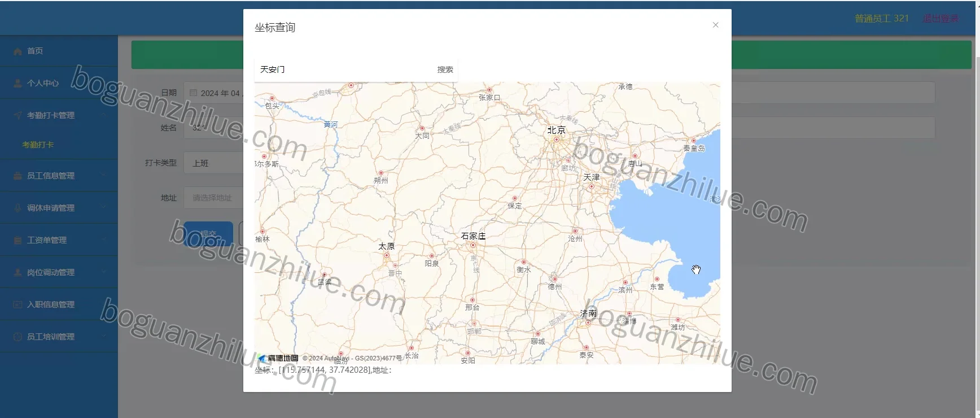Click the blue 提交 button
The image size is (980, 418).
pyautogui.click(x=208, y=233)
